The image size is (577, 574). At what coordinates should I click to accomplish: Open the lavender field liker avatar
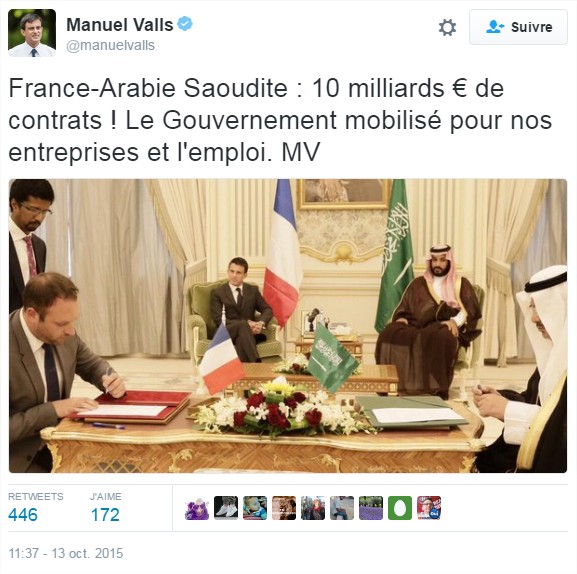(371, 508)
